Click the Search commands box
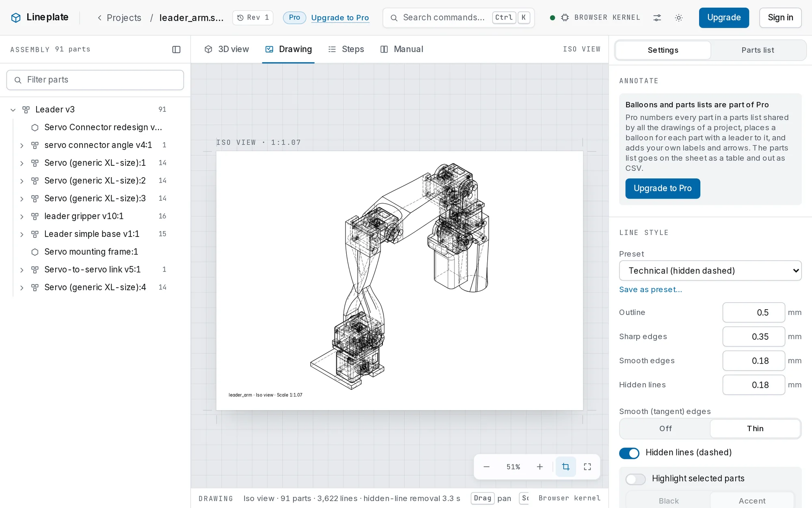The image size is (812, 508). [x=458, y=17]
